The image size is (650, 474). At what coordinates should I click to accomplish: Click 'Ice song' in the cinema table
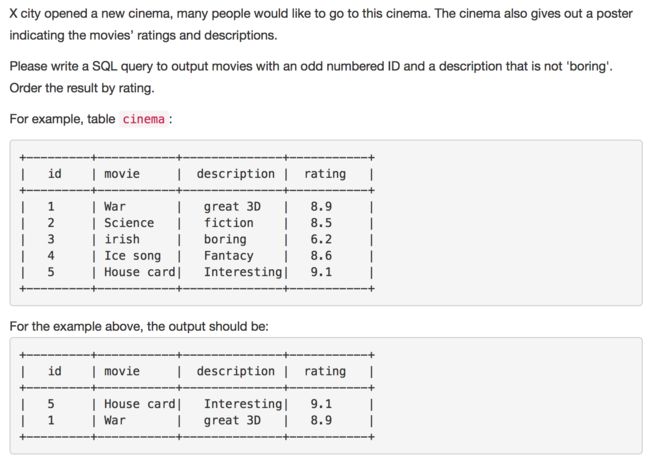pyautogui.click(x=133, y=256)
